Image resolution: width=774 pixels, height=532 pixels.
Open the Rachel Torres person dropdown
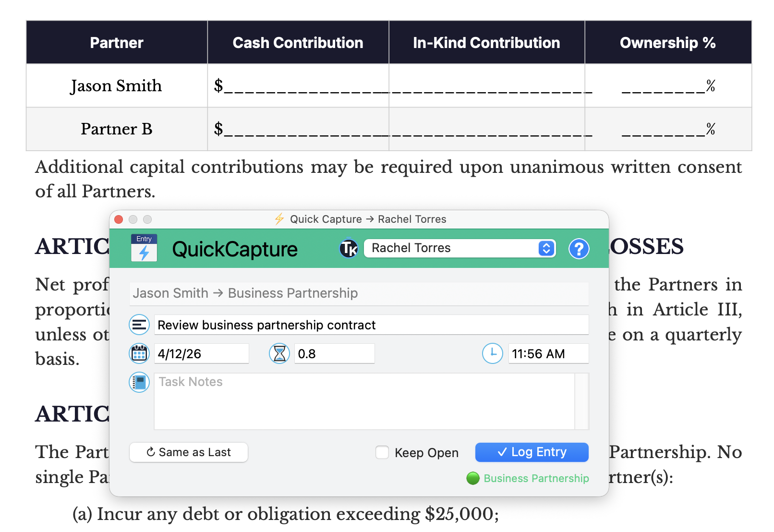pyautogui.click(x=451, y=248)
